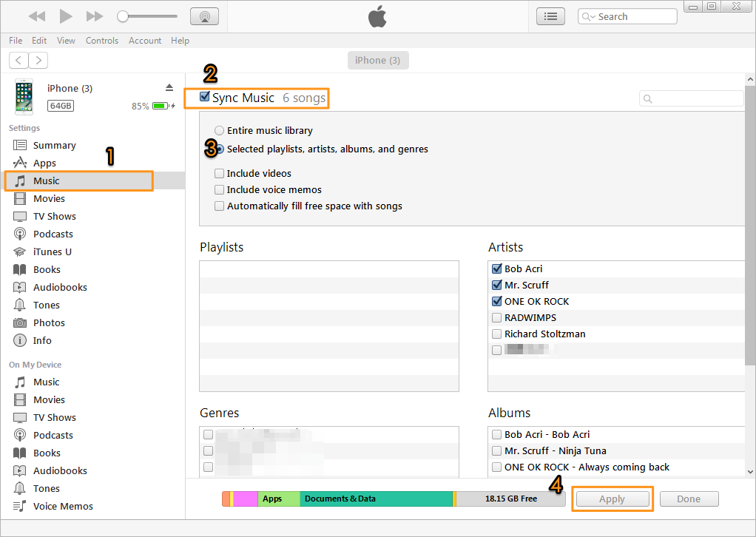Click the Done button

689,499
